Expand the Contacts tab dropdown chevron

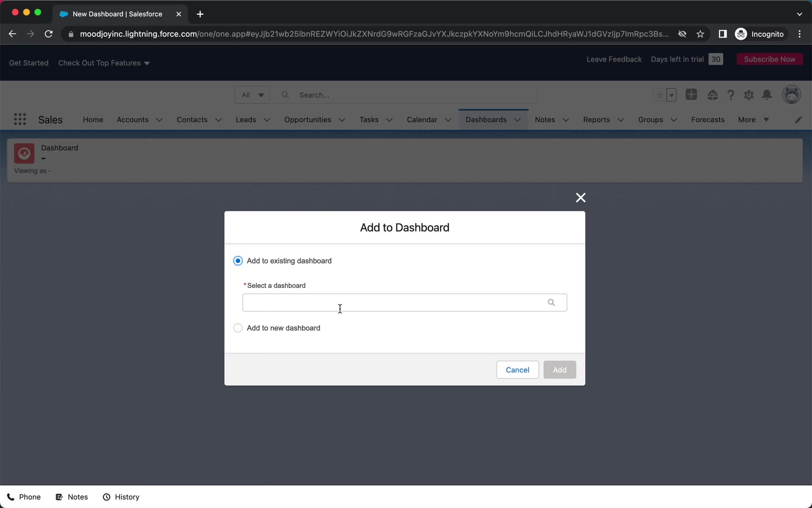(218, 120)
